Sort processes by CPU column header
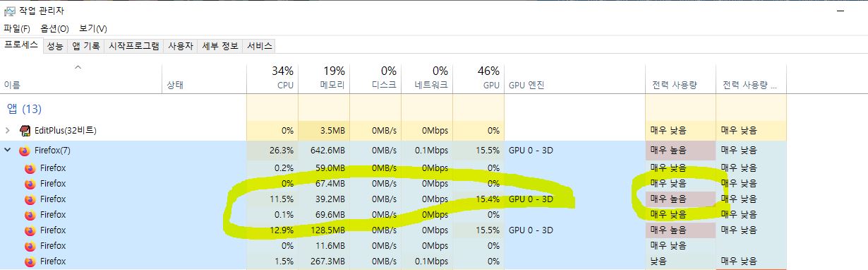Viewport: 868px width, 270px height. pyautogui.click(x=272, y=78)
